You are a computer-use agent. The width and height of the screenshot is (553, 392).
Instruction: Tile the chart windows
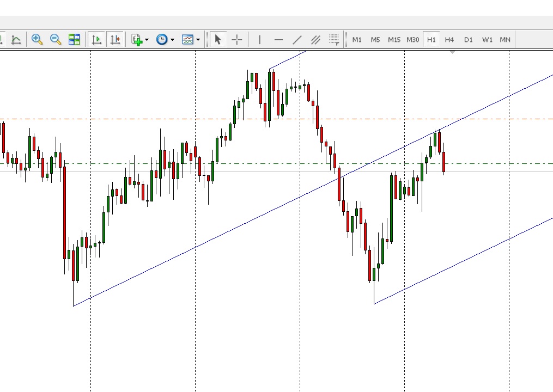[x=74, y=40]
